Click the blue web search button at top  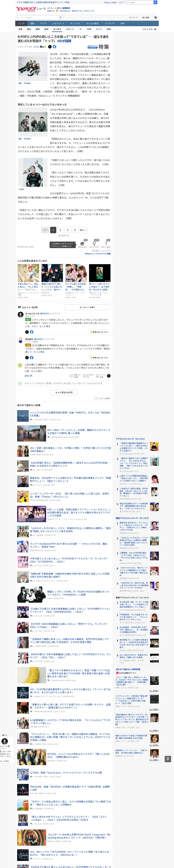click(x=155, y=2)
